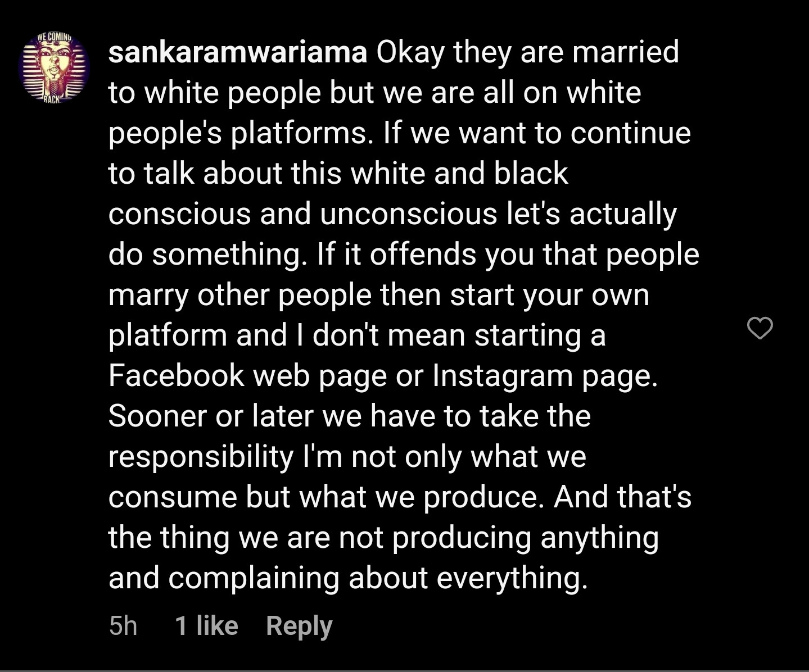809x672 pixels.
Task: Click the word 'Facebook' in the comment
Action: click(176, 375)
